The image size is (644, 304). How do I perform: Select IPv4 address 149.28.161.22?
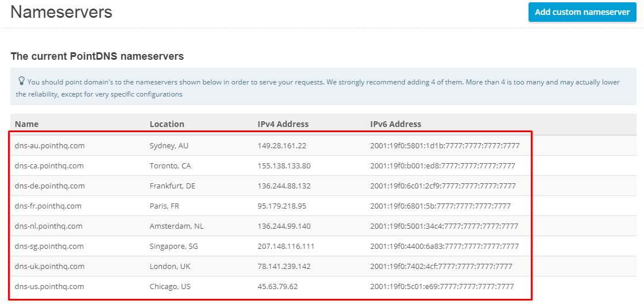[281, 145]
